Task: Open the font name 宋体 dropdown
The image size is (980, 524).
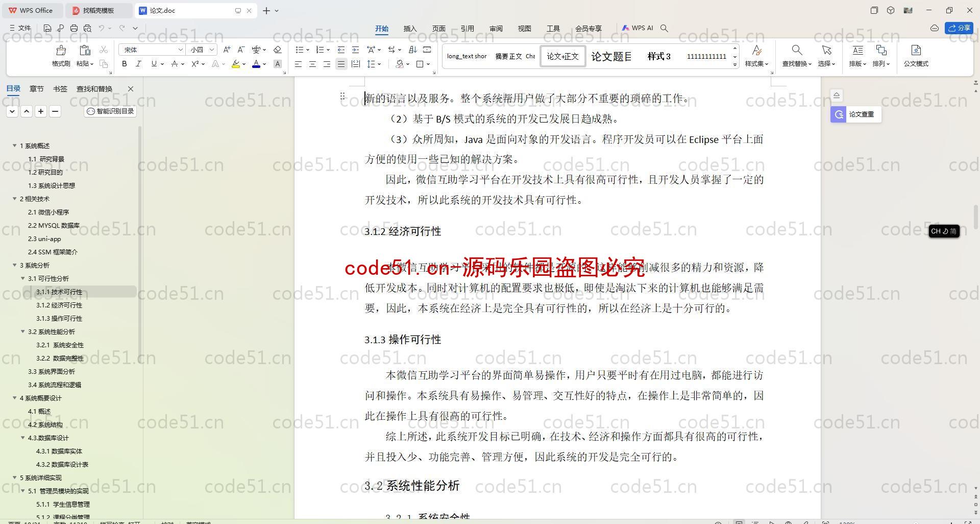Action: tap(180, 50)
